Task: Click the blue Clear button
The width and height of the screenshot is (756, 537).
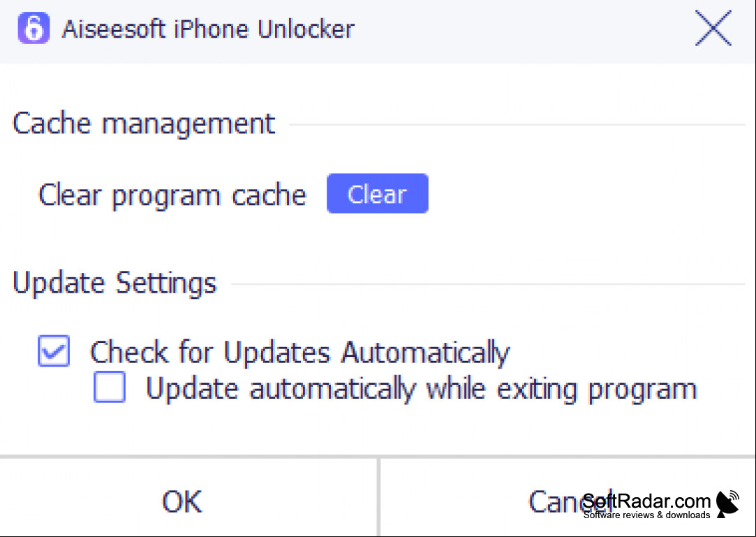Action: click(x=378, y=193)
